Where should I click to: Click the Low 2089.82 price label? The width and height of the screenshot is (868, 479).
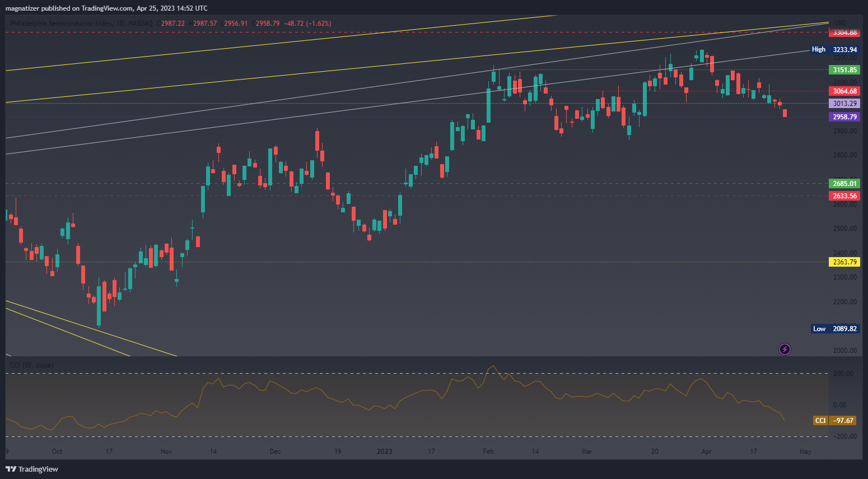[x=834, y=329]
